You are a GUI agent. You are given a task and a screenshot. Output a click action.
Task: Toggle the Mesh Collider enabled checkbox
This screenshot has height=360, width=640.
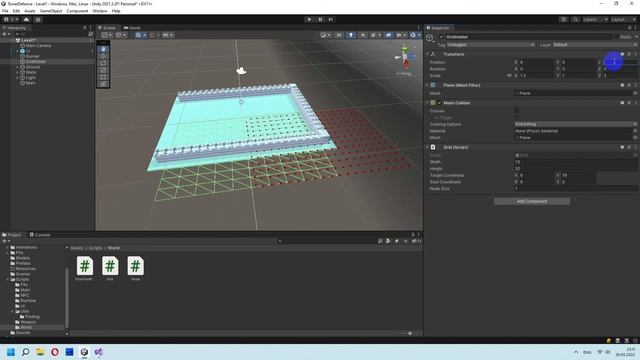tap(439, 103)
